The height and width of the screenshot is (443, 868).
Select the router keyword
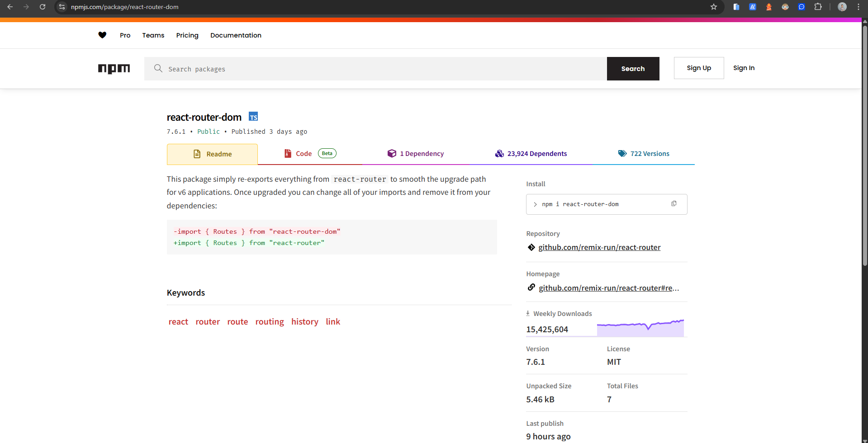[208, 322]
